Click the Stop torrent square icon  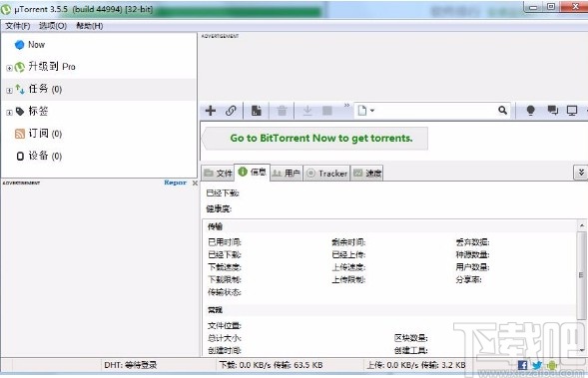click(327, 111)
